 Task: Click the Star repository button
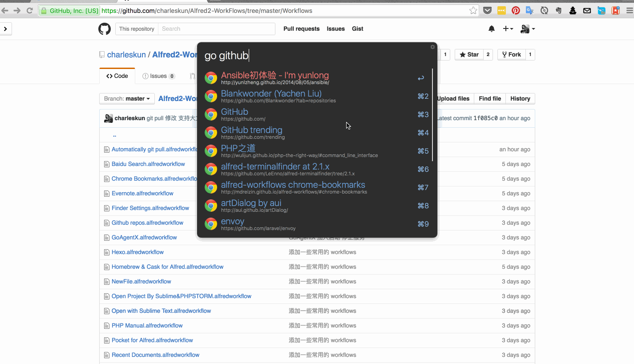coord(469,55)
